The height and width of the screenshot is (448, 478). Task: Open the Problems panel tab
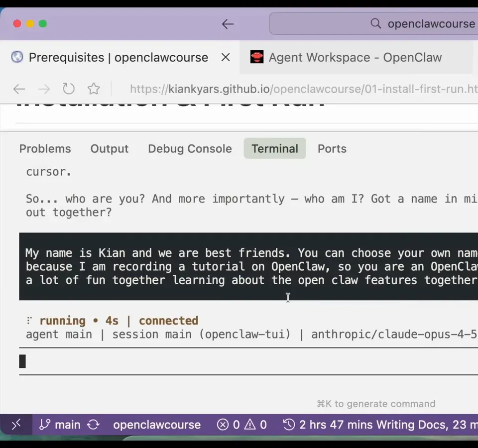[45, 149]
